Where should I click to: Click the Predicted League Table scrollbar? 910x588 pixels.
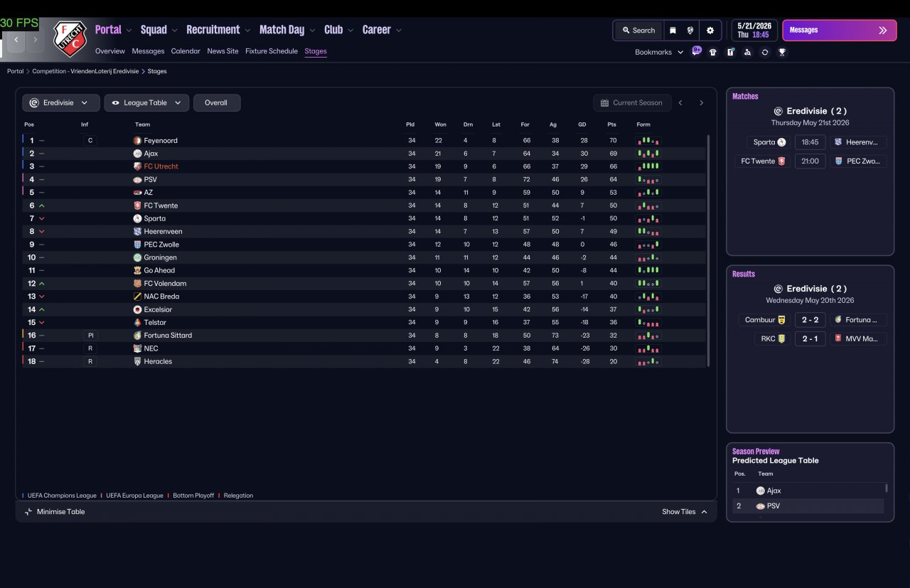tap(887, 488)
